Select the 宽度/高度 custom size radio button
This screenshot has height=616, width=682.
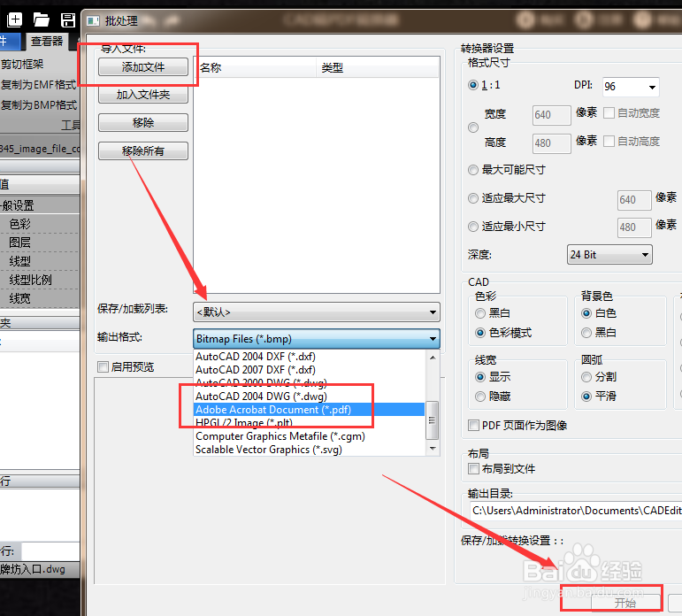473,127
